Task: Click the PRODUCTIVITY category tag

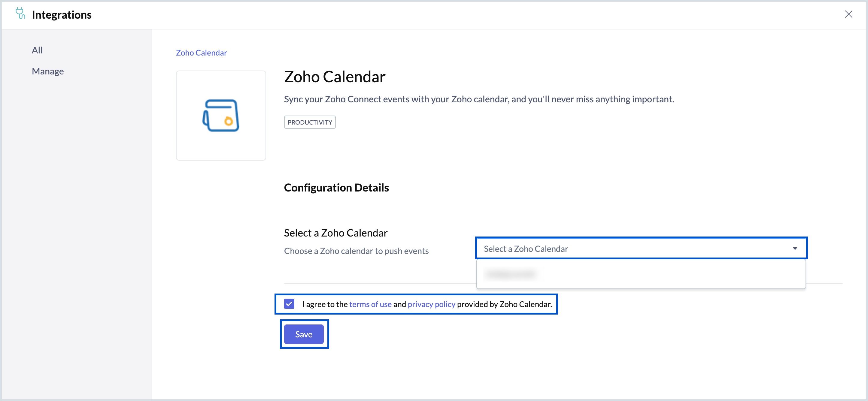Action: 309,122
